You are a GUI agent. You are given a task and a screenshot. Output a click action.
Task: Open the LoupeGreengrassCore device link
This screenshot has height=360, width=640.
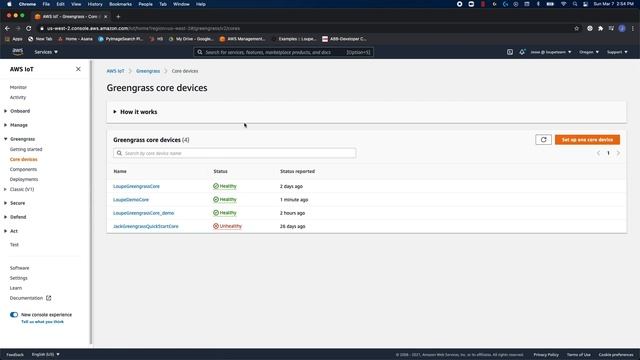click(136, 186)
